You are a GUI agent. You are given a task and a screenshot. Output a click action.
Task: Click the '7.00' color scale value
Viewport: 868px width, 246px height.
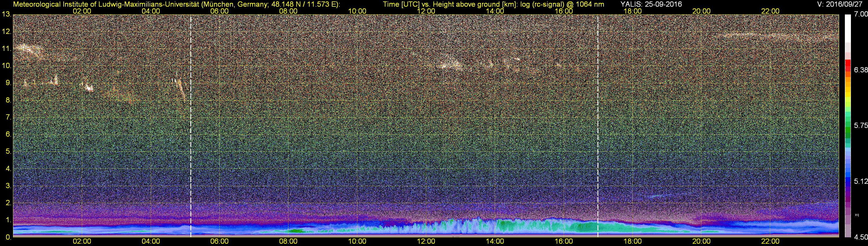pos(861,14)
